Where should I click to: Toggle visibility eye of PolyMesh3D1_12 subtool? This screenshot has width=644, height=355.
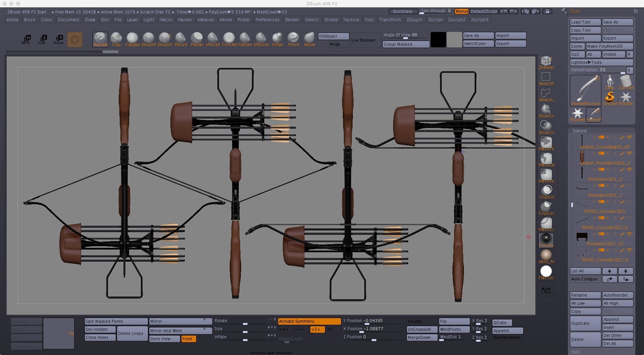pyautogui.click(x=630, y=234)
